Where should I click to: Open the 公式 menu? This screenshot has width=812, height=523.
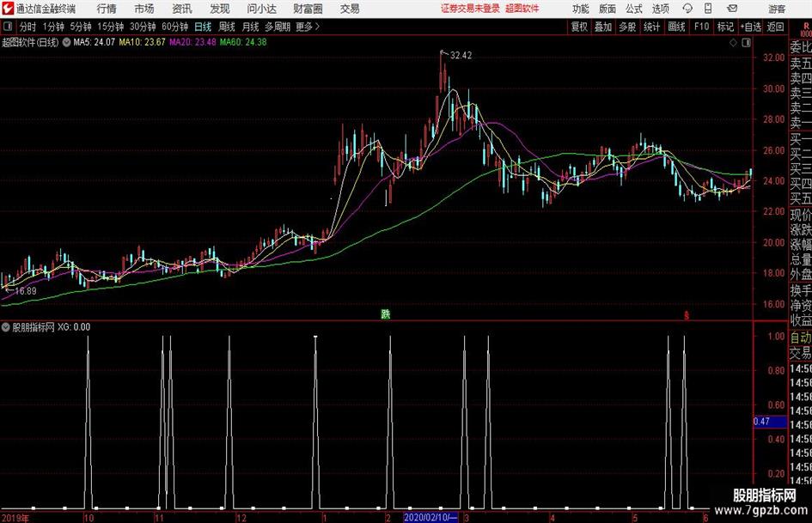coord(634,9)
